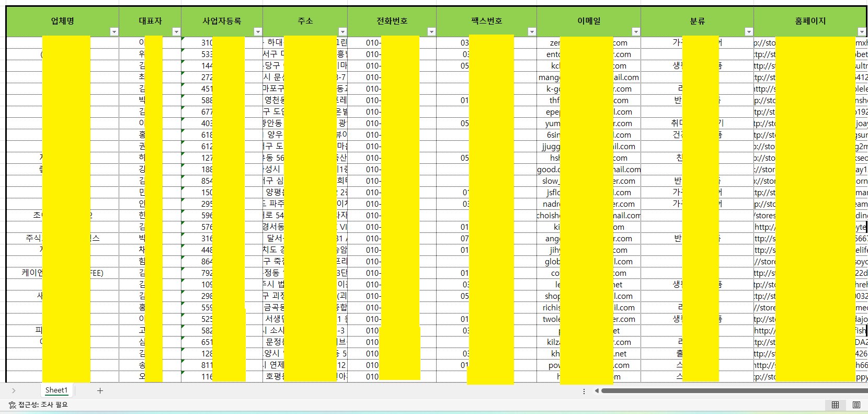Select the 업체명 header cell

tap(63, 21)
